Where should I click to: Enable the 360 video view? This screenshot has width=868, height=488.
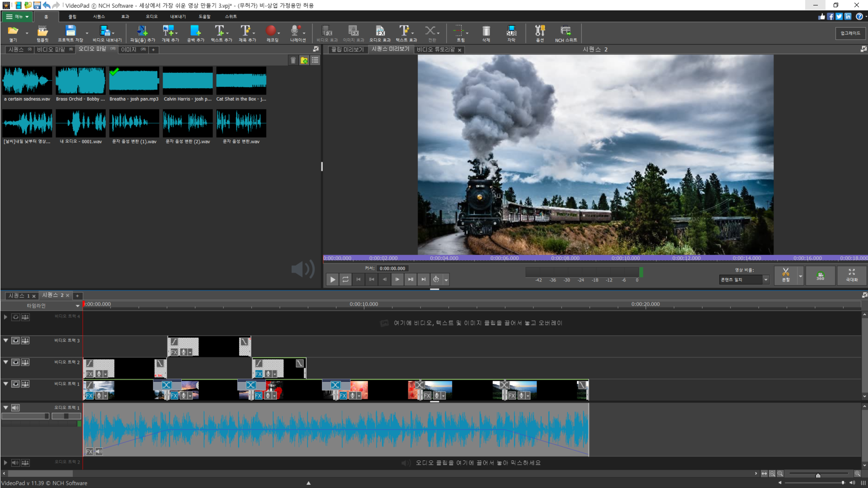[820, 275]
